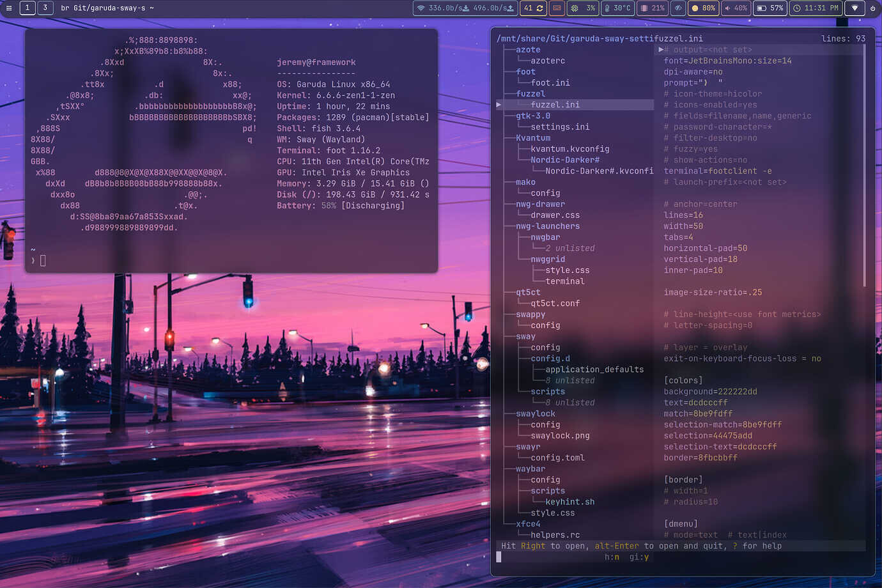Click the network speed Wi-Fi module
Viewport: 882px width, 588px height.
(x=465, y=8)
